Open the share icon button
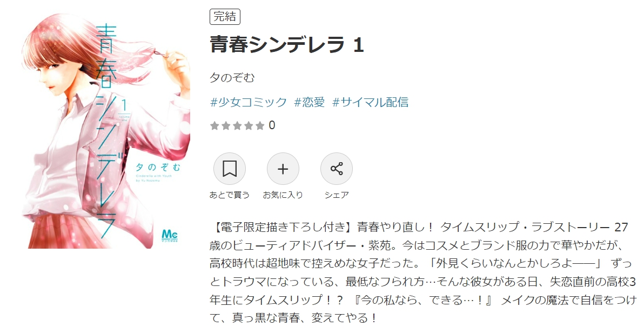Viewport: 644px width, 333px height. [x=337, y=169]
